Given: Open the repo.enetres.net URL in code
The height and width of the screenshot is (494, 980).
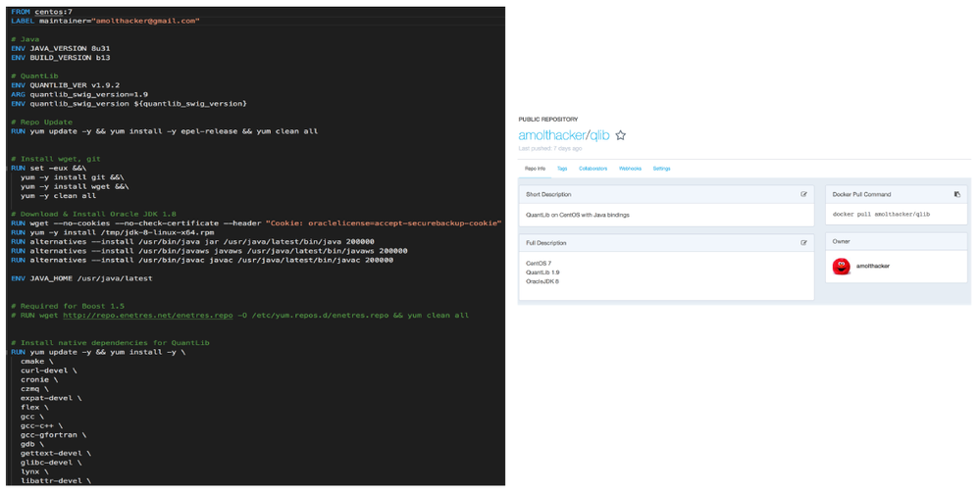Looking at the screenshot, I should [x=147, y=316].
